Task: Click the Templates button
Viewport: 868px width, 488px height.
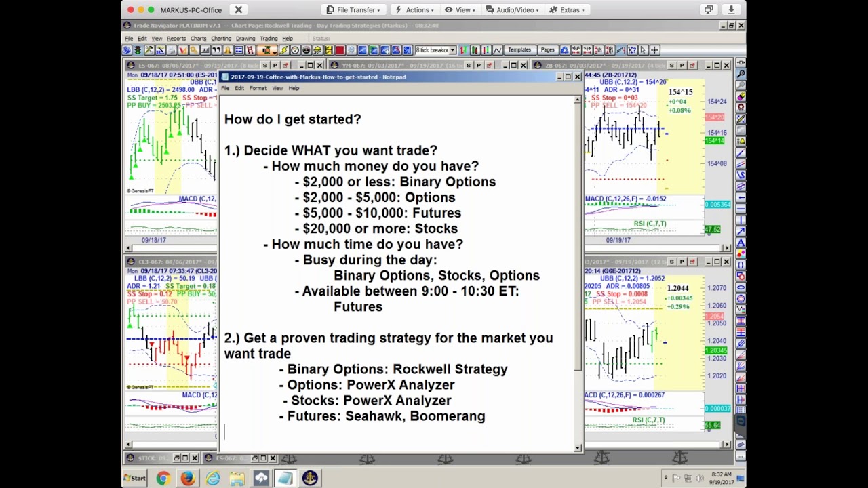Action: [519, 50]
